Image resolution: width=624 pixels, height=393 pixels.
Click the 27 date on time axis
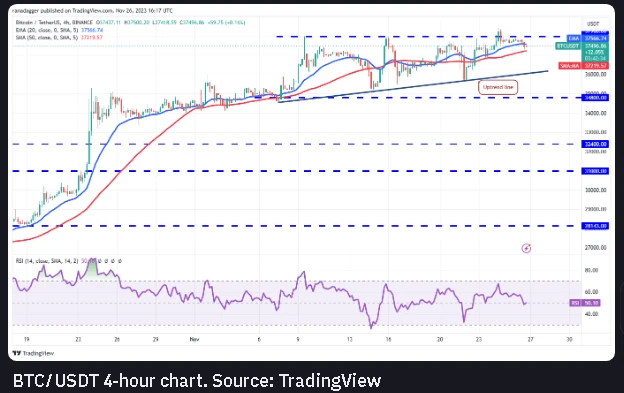pos(530,339)
